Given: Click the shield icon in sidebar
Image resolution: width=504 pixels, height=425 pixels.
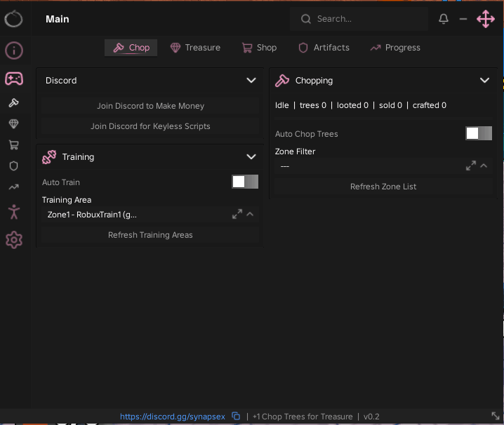Looking at the screenshot, I should 13,166.
